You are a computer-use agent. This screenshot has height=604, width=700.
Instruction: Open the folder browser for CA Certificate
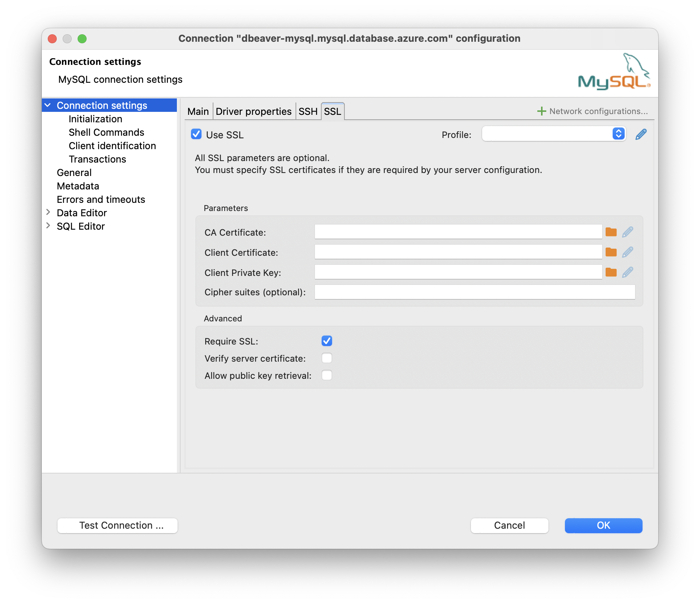click(611, 232)
